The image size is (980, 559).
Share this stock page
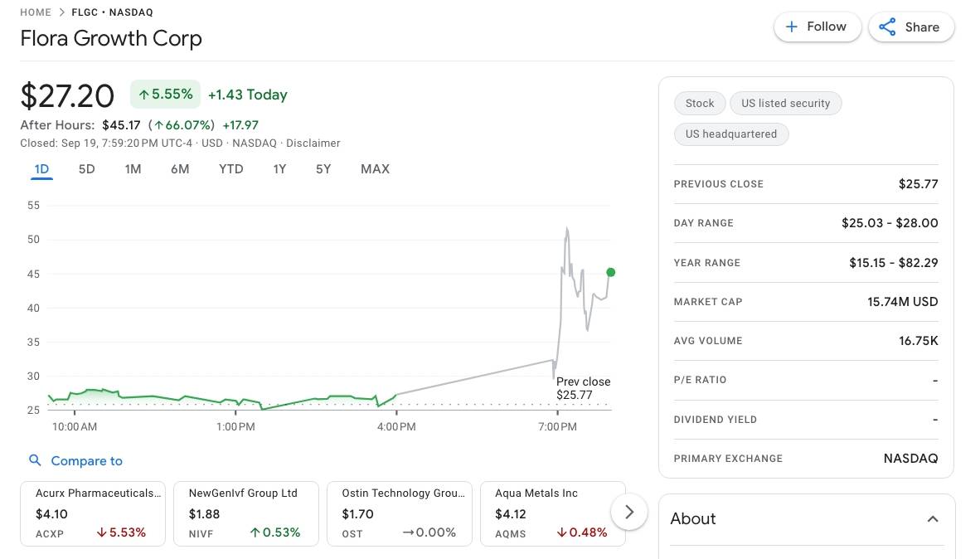tap(911, 27)
